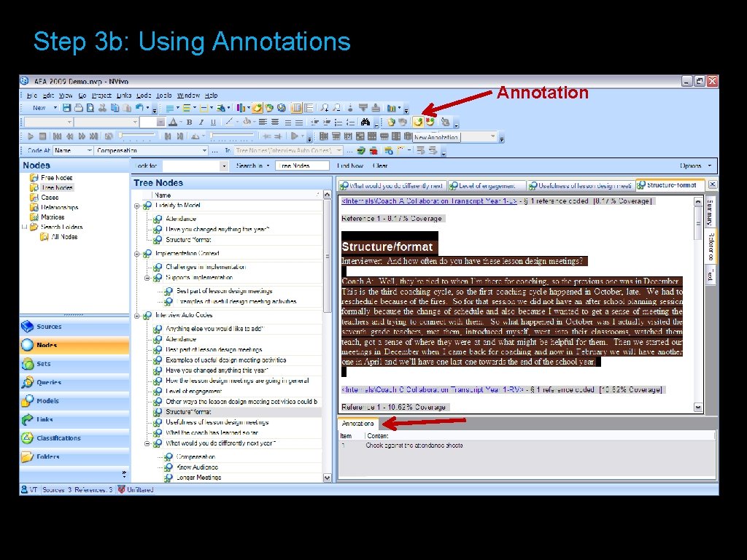
Task: Toggle the highlighted coding-stripes toolbar button
Action: pos(258,108)
